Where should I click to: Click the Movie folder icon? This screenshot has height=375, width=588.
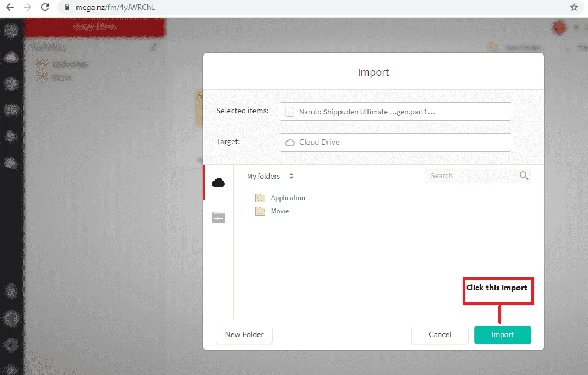pos(260,211)
